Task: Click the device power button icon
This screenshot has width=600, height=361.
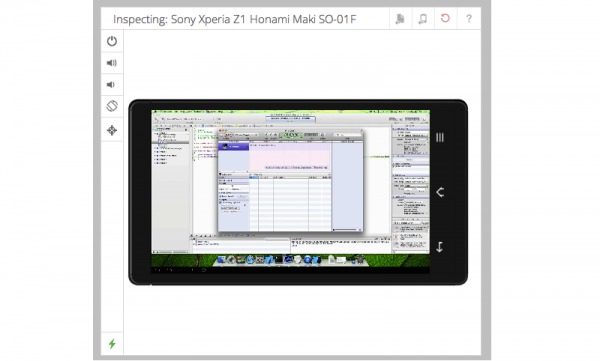Action: tap(112, 41)
